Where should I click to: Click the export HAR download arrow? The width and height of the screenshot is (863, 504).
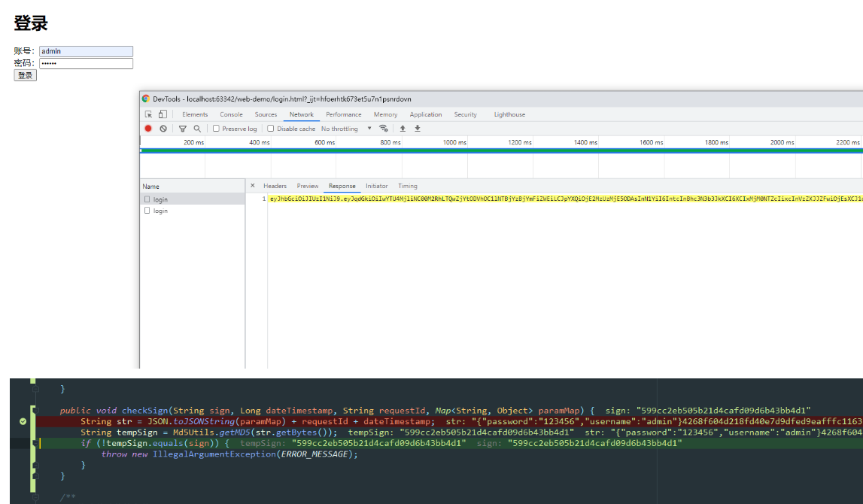click(x=417, y=128)
